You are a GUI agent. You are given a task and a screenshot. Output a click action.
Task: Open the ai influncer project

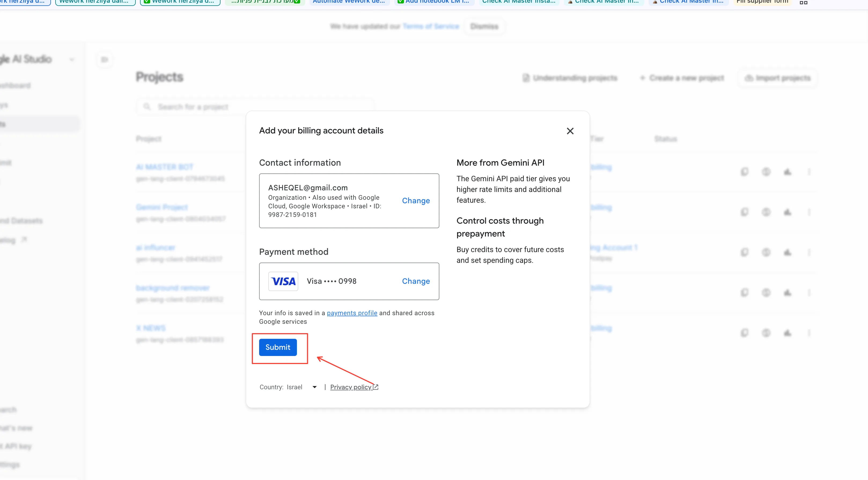(x=156, y=247)
